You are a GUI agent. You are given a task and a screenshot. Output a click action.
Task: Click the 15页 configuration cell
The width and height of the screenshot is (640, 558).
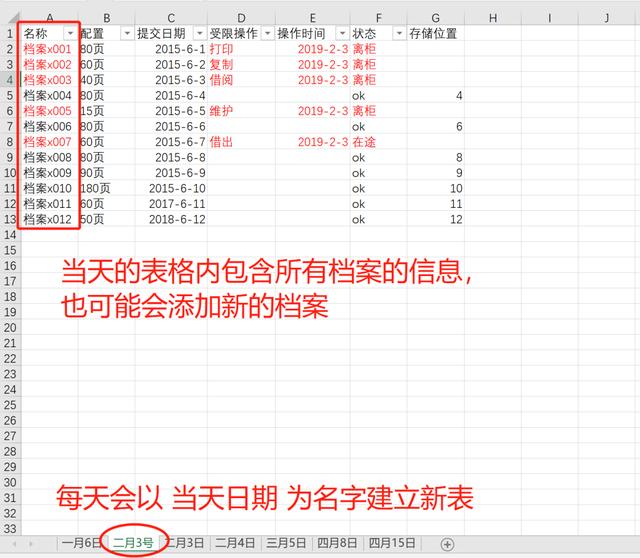tap(107, 111)
